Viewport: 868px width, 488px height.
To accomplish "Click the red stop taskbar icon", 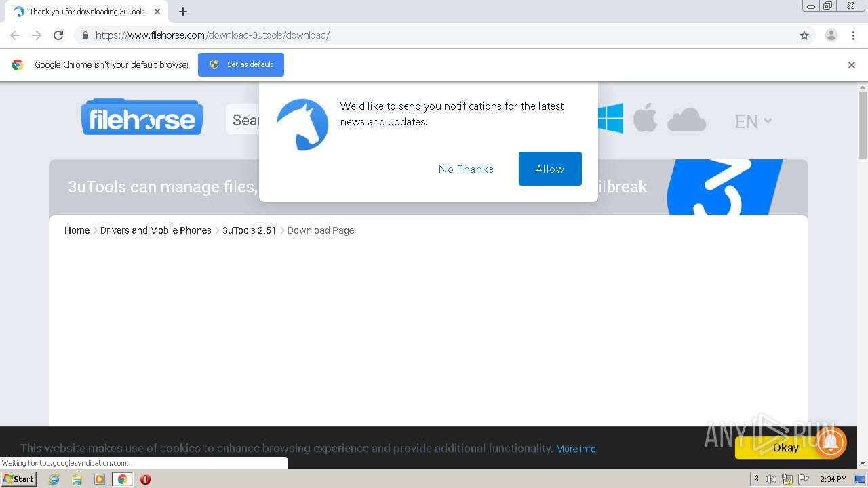I will 145,479.
